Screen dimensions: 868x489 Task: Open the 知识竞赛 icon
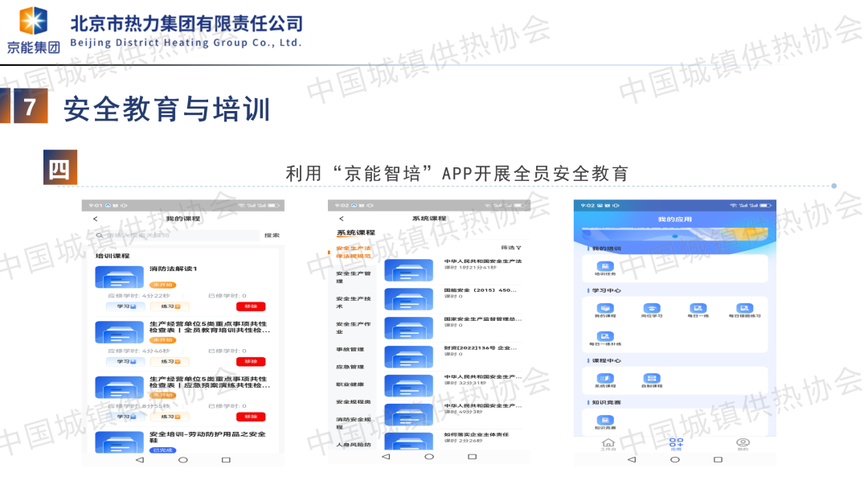[604, 421]
